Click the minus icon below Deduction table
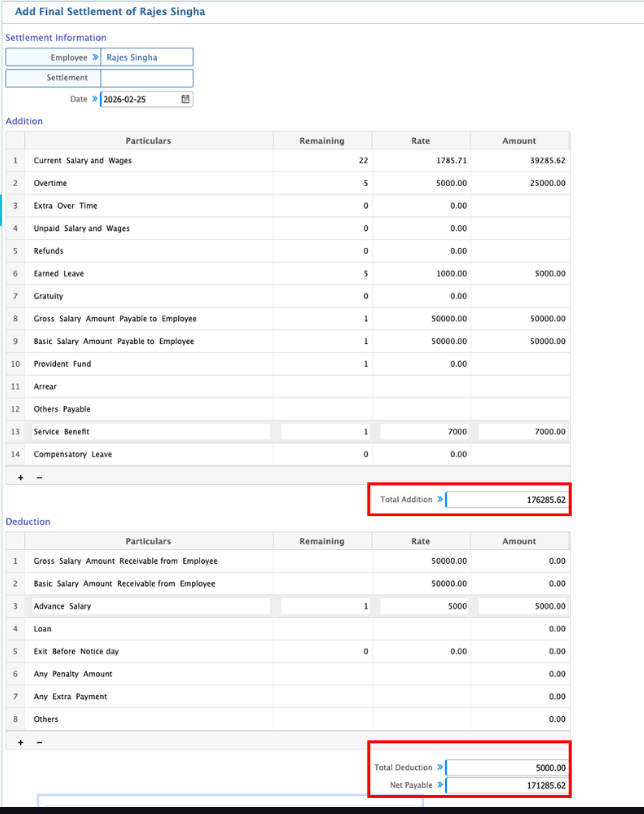Image resolution: width=644 pixels, height=814 pixels. tap(39, 742)
